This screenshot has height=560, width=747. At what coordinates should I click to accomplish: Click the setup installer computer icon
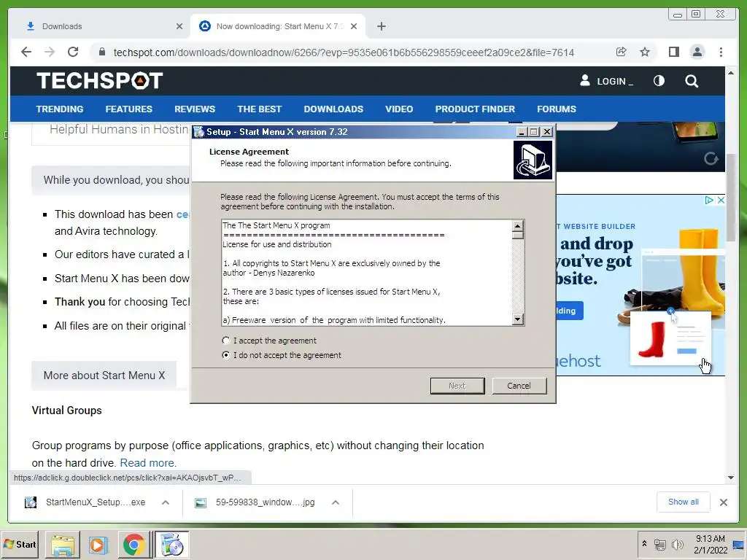533,160
